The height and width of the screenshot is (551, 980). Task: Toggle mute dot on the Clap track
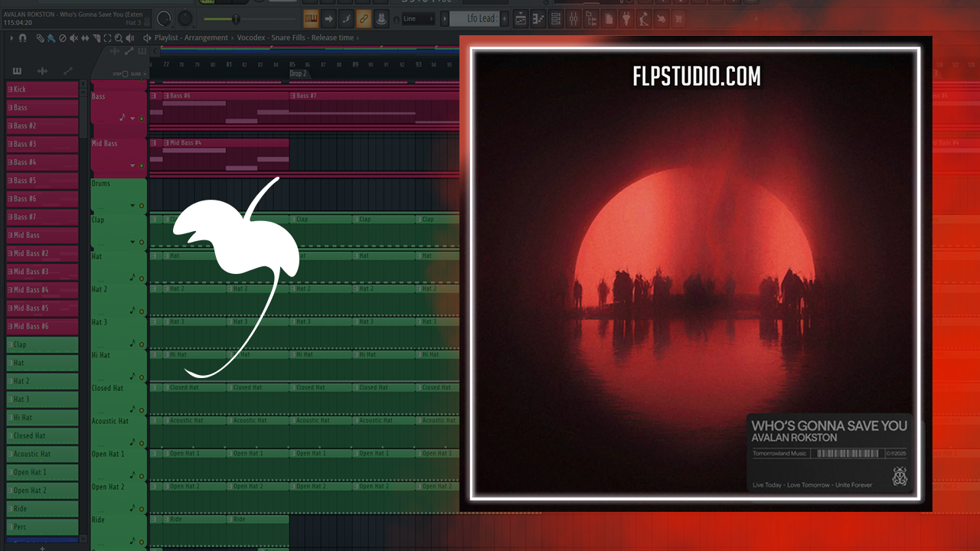click(142, 242)
